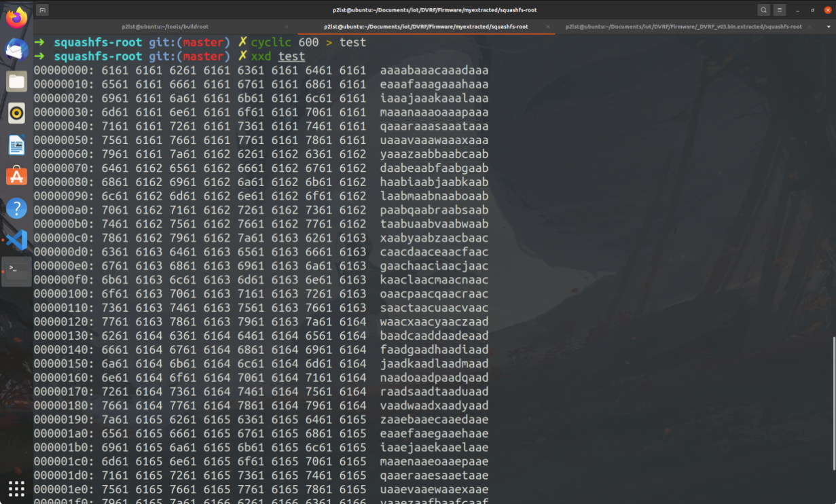The width and height of the screenshot is (836, 504).
Task: Launch LibreOffice Writer from the dock
Action: coord(16,145)
